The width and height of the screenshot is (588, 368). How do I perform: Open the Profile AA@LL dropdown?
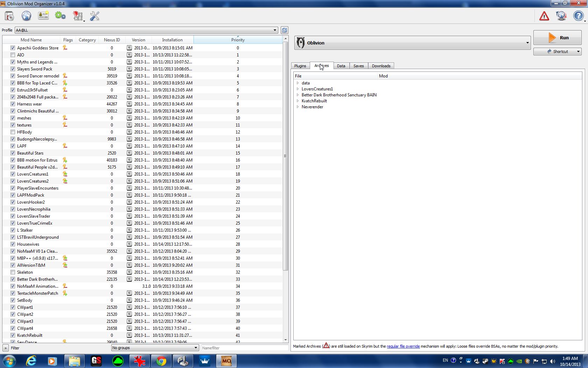(146, 30)
